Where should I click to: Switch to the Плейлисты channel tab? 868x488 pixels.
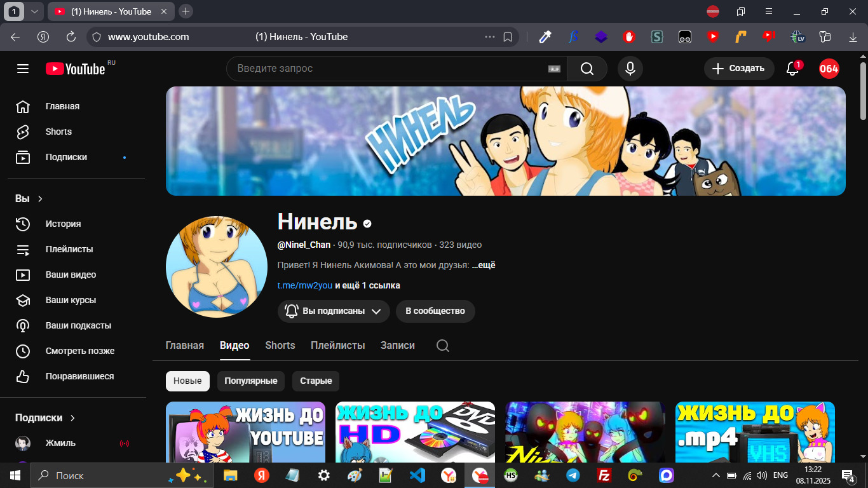coord(337,346)
